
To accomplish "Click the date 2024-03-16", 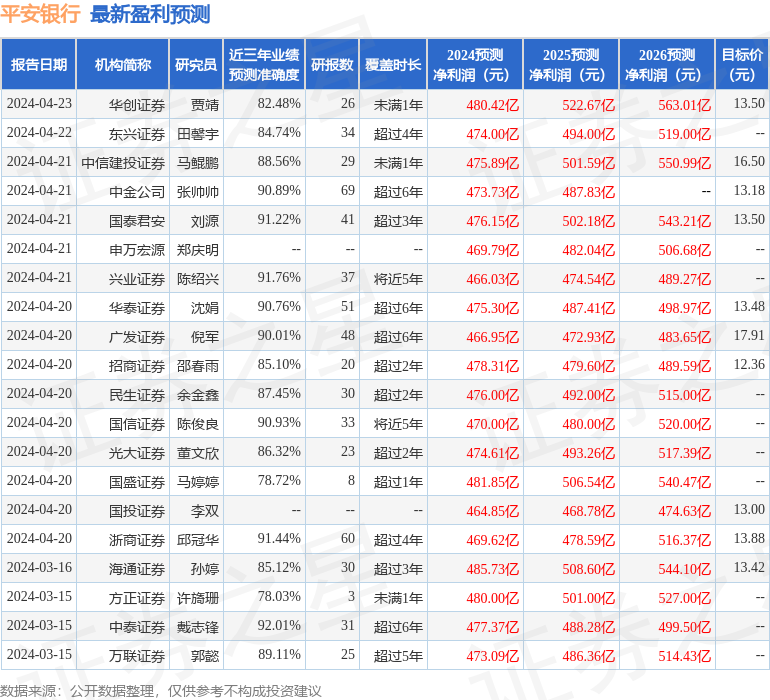I will click(x=39, y=567).
